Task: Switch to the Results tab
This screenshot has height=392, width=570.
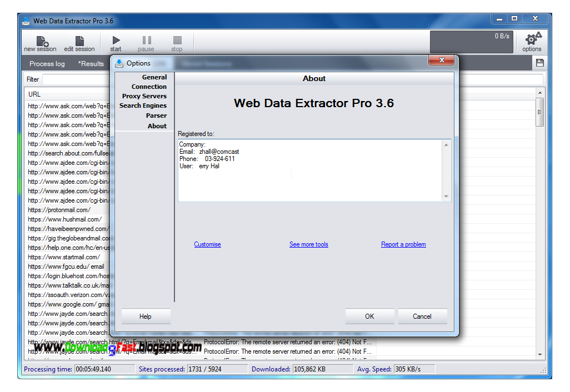Action: point(91,63)
